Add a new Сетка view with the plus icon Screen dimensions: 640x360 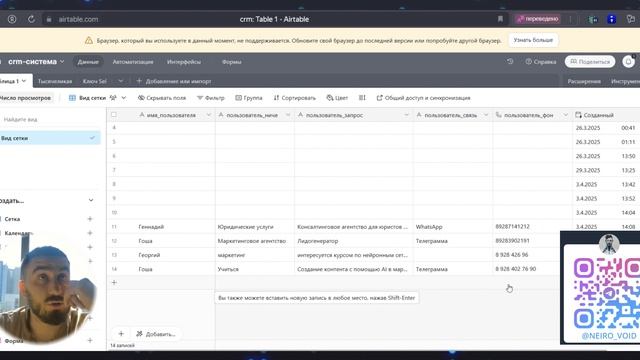pyautogui.click(x=90, y=219)
